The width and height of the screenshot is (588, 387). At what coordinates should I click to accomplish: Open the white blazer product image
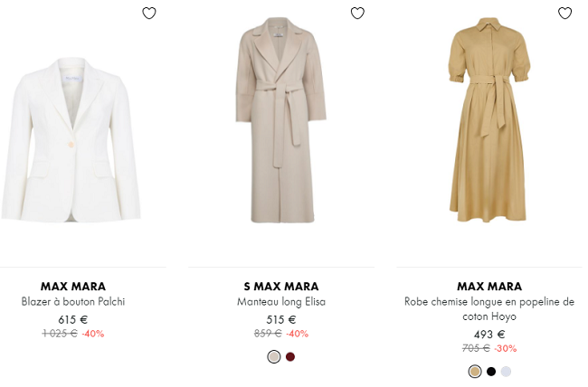(x=72, y=140)
